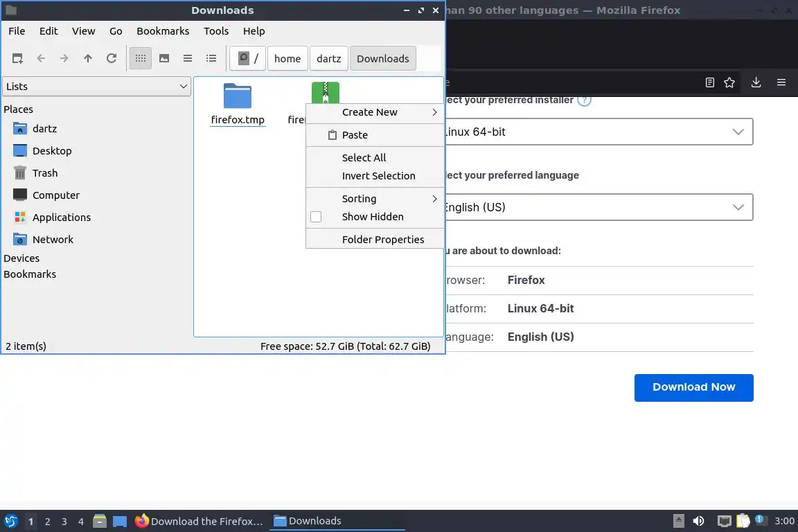Open Firefox hamburger menu
The height and width of the screenshot is (532, 798).
781,82
